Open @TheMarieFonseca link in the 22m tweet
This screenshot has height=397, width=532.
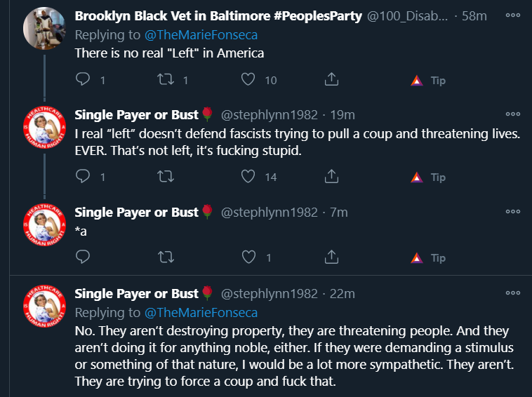[x=201, y=313]
